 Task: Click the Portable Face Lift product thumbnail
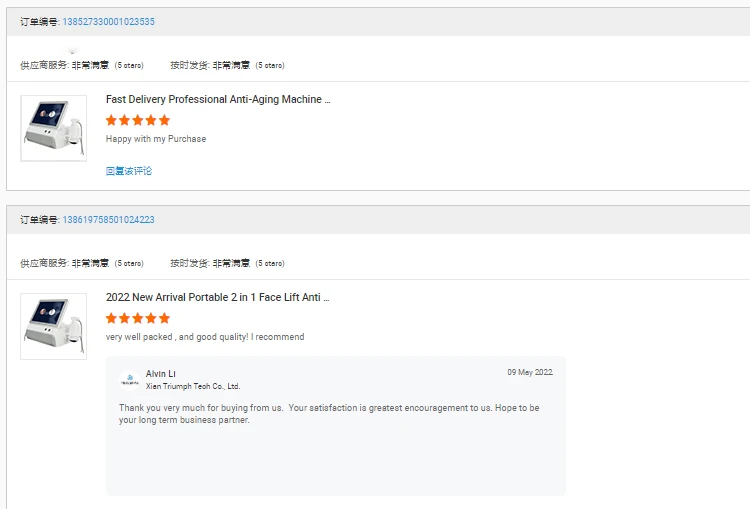pos(53,326)
